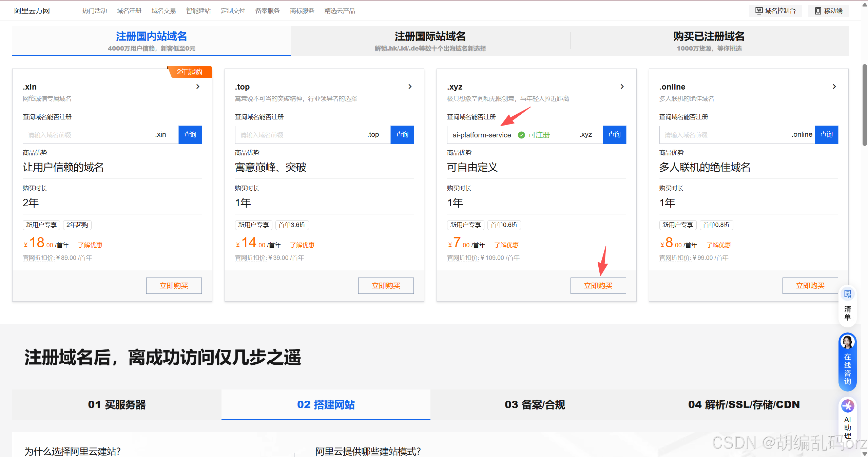Switch to the 注册国际站域名 tab

[430, 41]
